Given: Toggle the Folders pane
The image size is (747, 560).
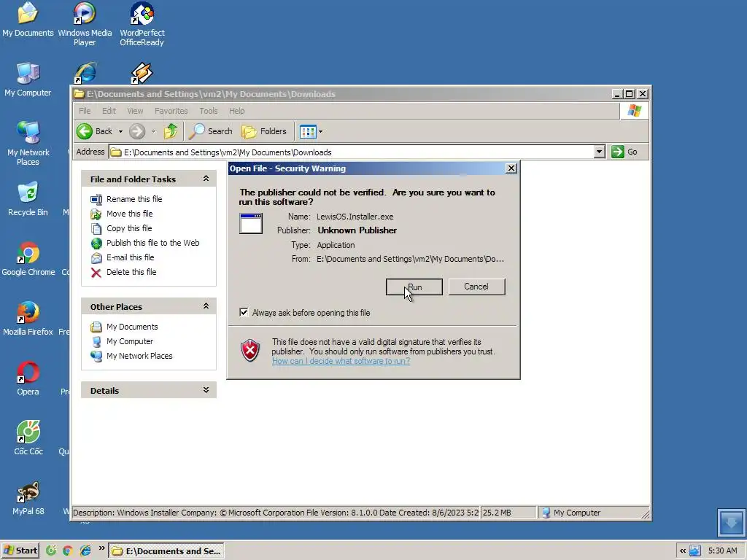Looking at the screenshot, I should pos(264,131).
